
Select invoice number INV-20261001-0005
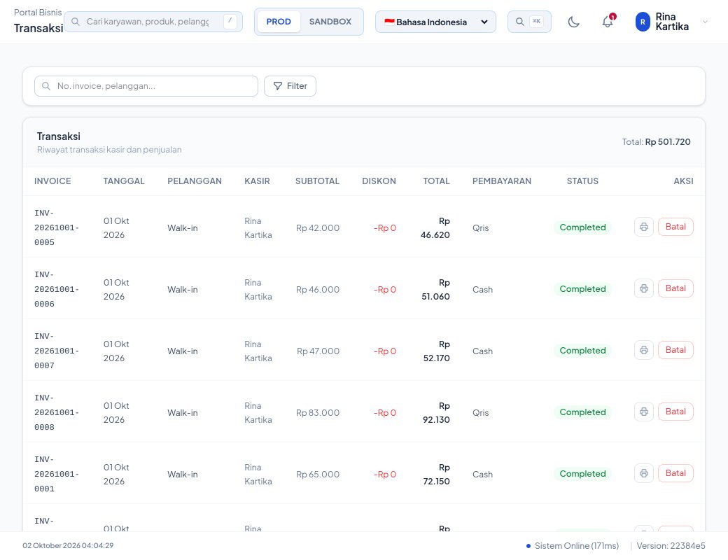pos(57,227)
